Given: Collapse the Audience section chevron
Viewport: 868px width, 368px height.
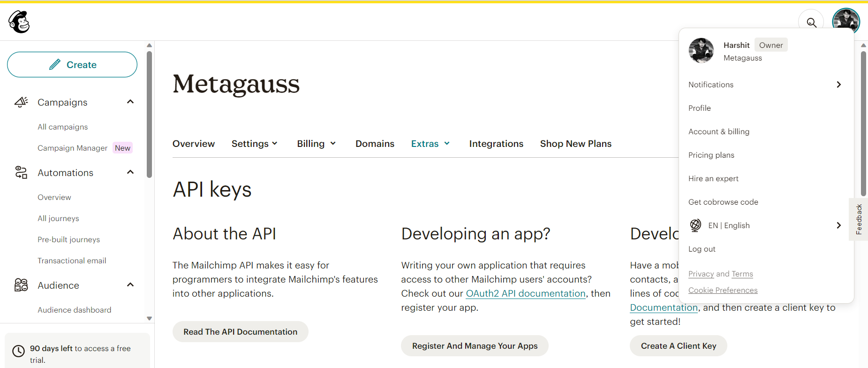Looking at the screenshot, I should 130,285.
